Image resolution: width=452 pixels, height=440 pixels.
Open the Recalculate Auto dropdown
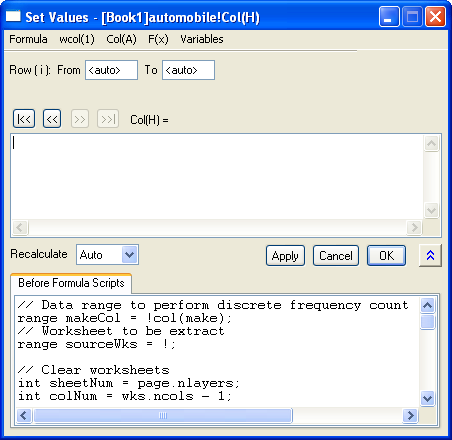[x=129, y=255]
